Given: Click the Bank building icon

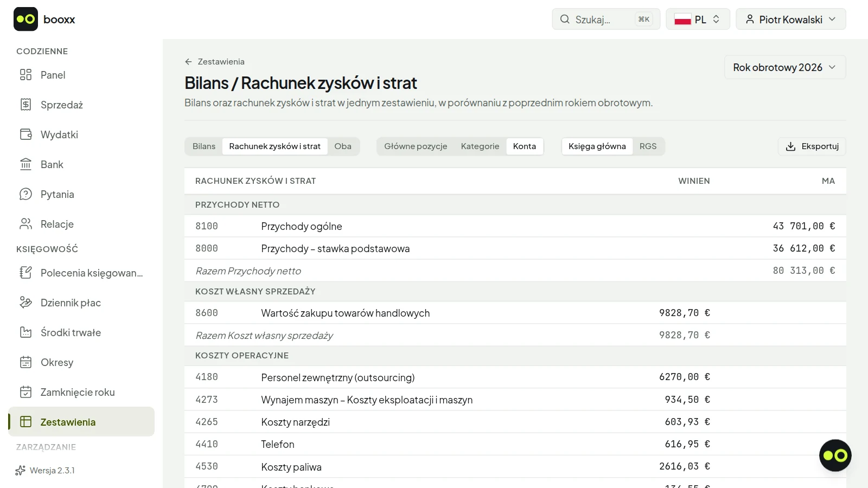Looking at the screenshot, I should coord(25,164).
